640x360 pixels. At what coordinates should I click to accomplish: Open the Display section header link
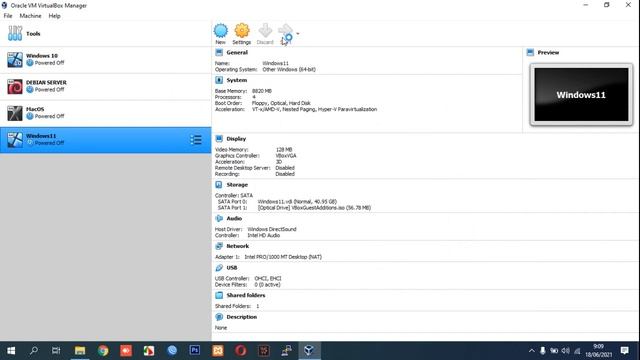[236, 139]
